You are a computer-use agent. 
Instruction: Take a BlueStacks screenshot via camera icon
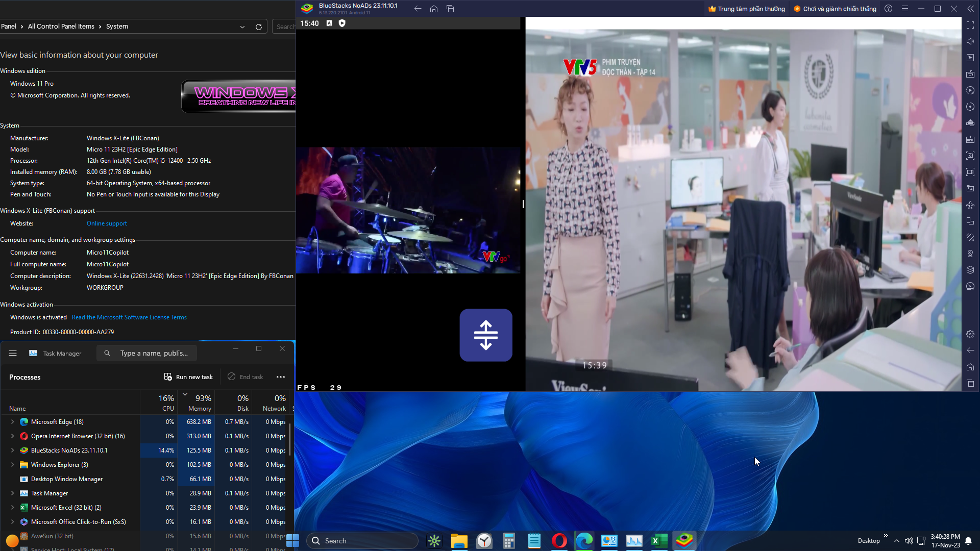[x=970, y=156]
